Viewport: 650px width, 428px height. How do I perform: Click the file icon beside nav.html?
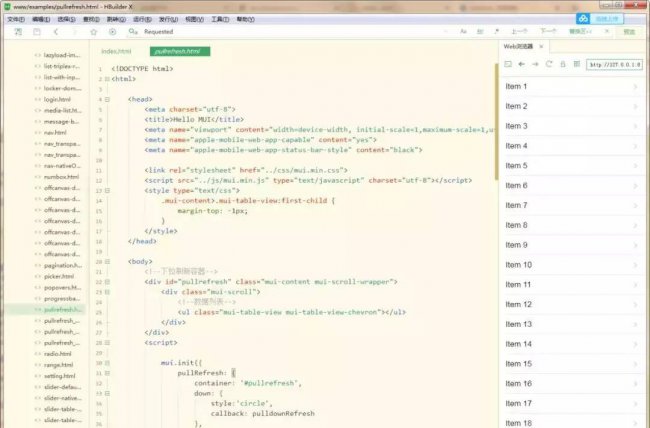tap(38, 133)
